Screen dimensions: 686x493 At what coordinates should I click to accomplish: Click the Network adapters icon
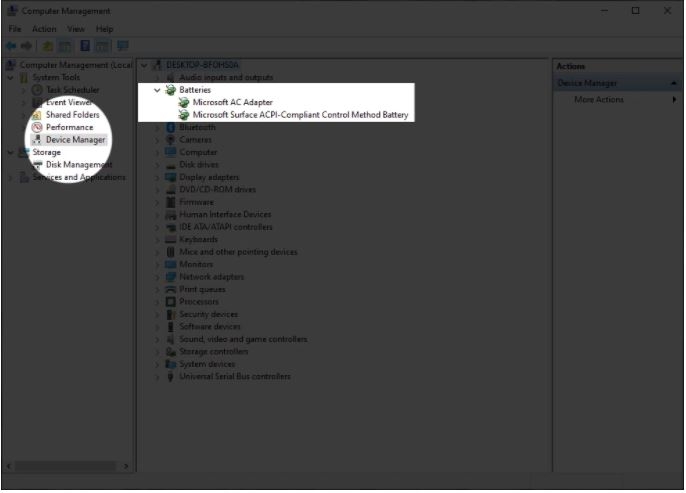point(170,277)
